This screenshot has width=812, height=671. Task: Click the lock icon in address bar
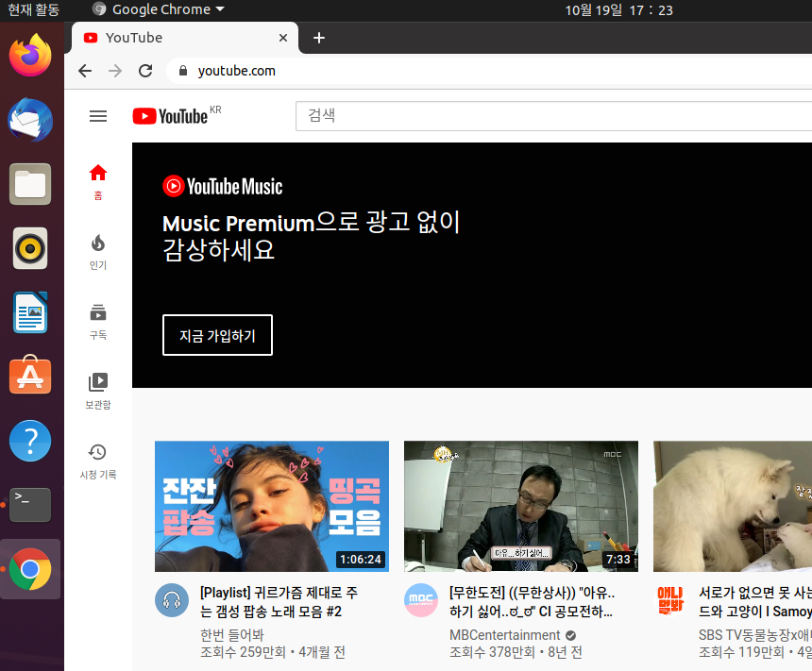coord(183,71)
